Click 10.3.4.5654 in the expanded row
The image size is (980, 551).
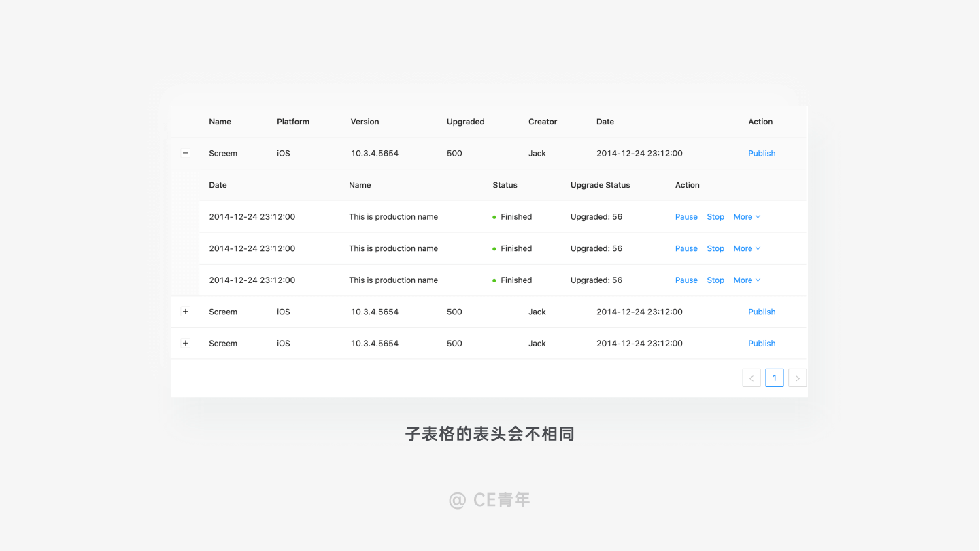pyautogui.click(x=375, y=154)
